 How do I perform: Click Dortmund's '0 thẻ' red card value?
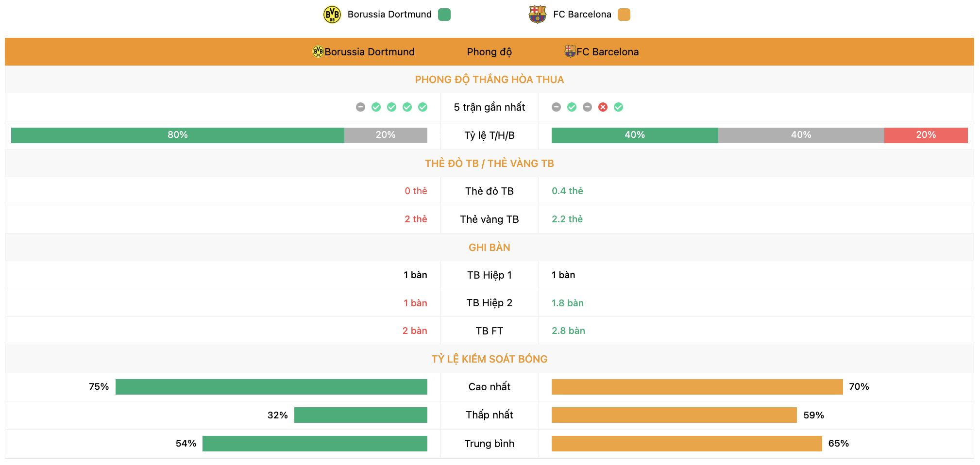(416, 191)
